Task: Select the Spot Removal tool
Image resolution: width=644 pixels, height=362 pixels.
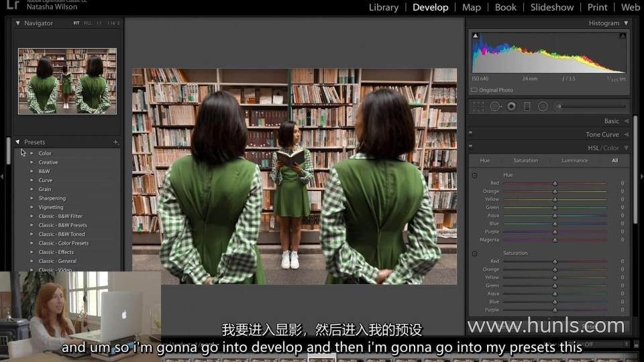Action: [x=495, y=106]
